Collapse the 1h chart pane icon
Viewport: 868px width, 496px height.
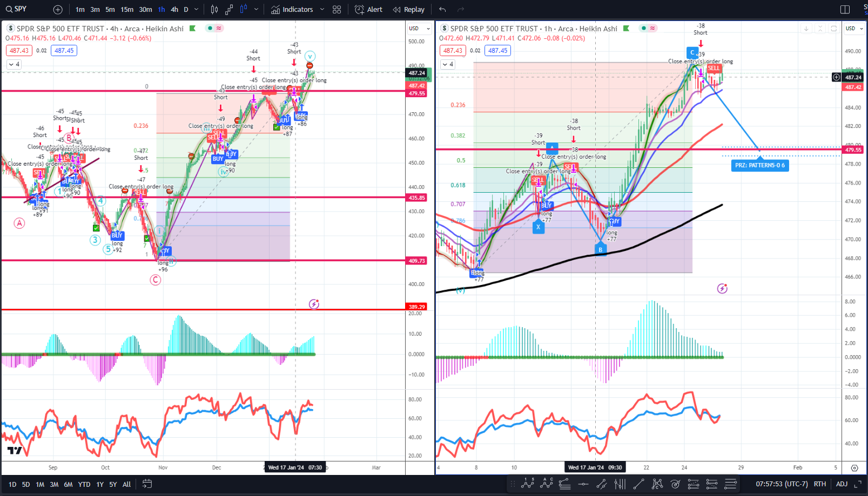(x=820, y=29)
